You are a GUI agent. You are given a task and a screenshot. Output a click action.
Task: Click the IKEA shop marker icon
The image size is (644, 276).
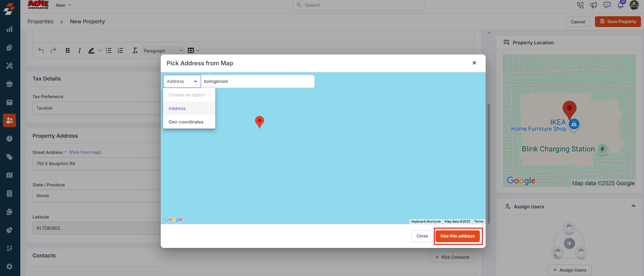(x=574, y=124)
